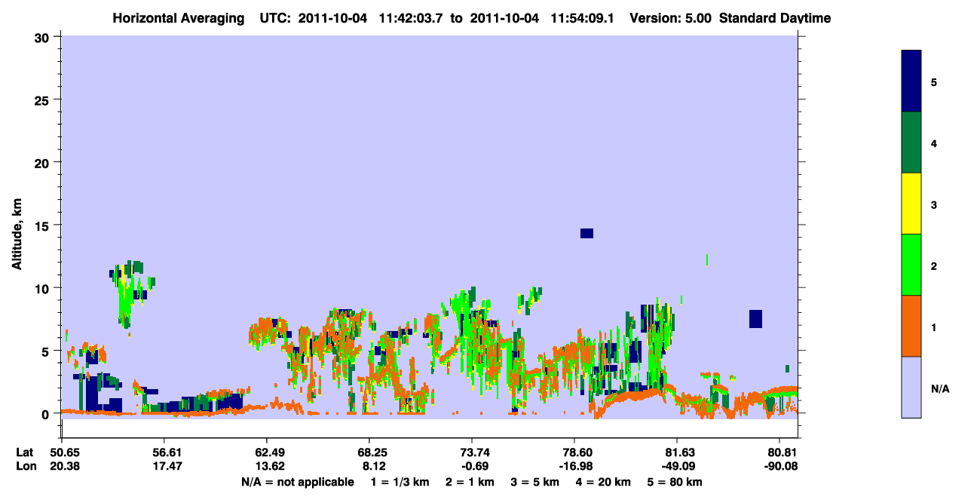Click the 'Lon' row label
Image resolution: width=980 pixels, height=503 pixels.
click(x=25, y=466)
